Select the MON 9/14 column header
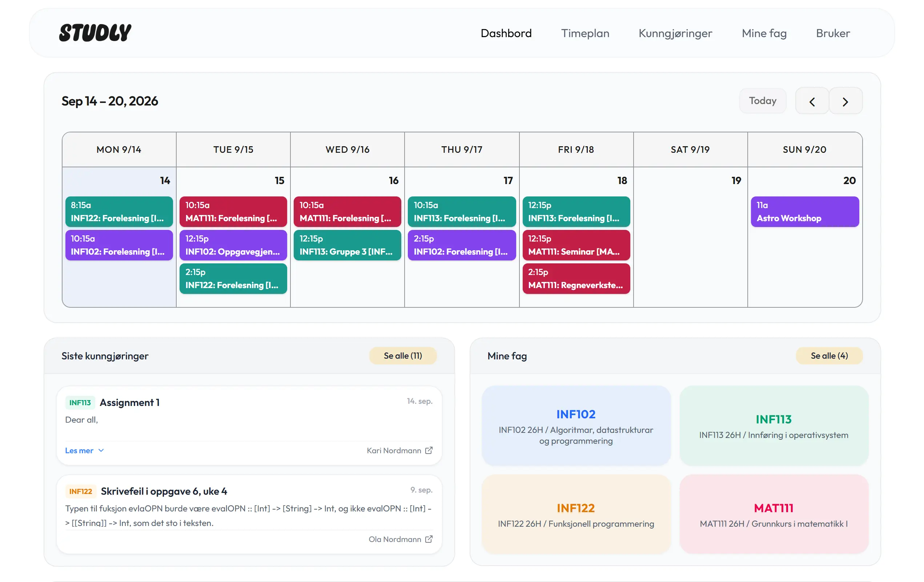The image size is (924, 582). pos(119,150)
